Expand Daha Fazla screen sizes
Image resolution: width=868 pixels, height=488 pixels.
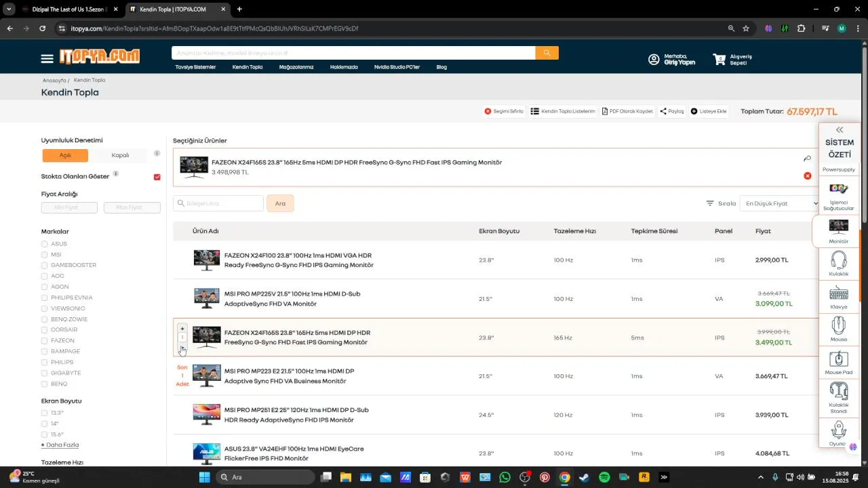pyautogui.click(x=60, y=445)
